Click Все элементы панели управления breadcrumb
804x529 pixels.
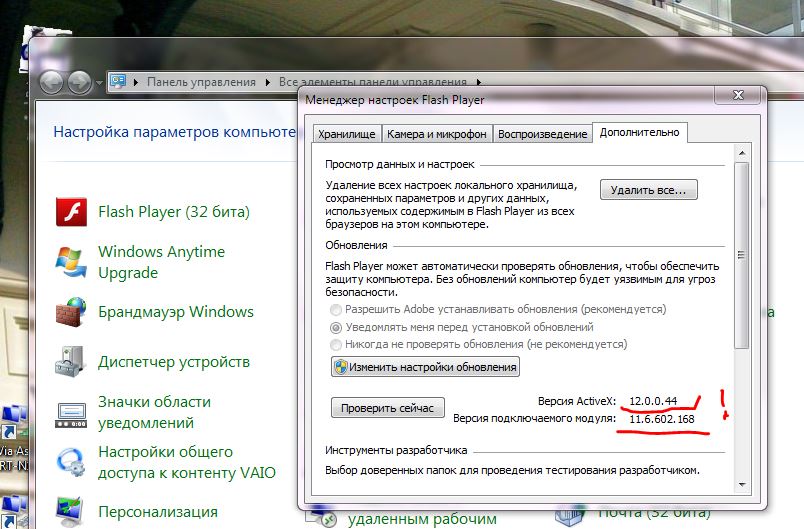tap(373, 82)
